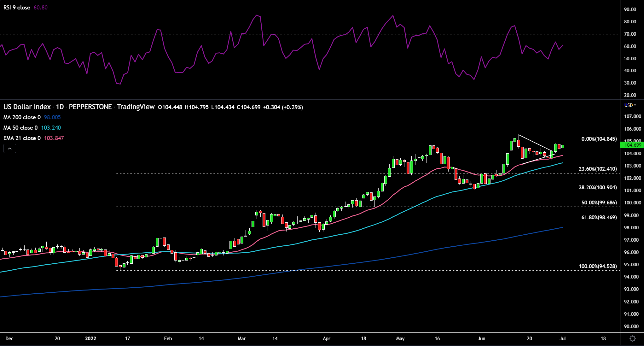The height and width of the screenshot is (346, 644).
Task: Click the MA 50 value 103.240
Action: (x=51, y=128)
